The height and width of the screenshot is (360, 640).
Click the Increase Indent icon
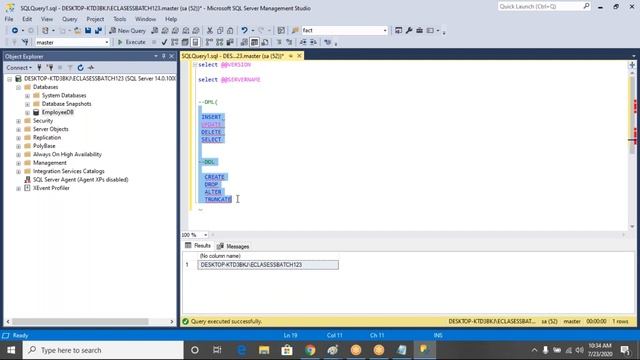click(313, 42)
